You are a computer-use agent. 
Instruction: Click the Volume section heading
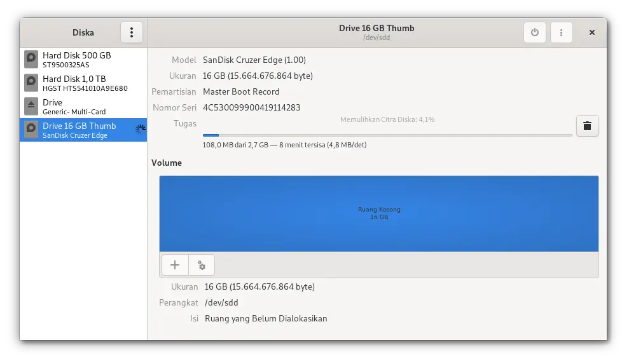coord(167,163)
